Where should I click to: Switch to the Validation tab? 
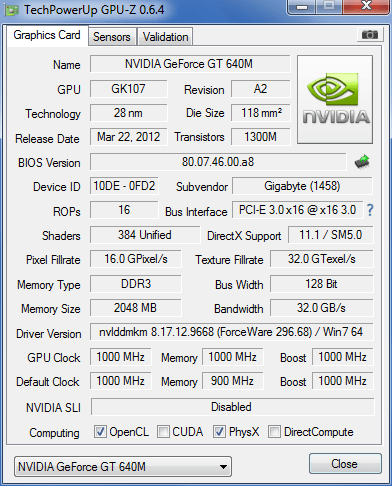165,37
